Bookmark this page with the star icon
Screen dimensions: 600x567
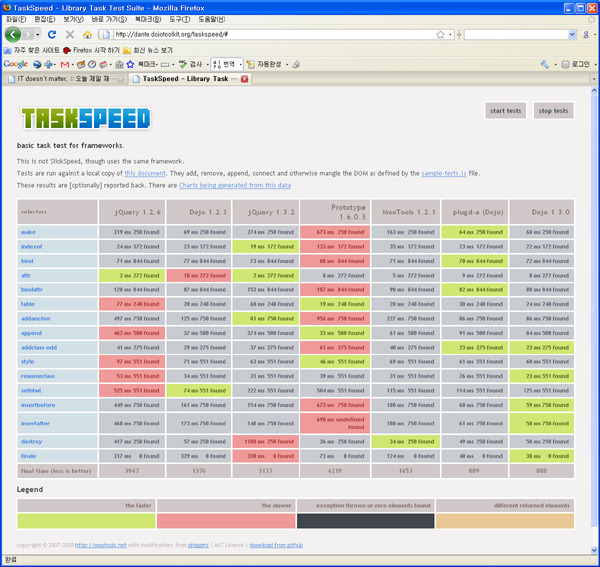click(440, 34)
